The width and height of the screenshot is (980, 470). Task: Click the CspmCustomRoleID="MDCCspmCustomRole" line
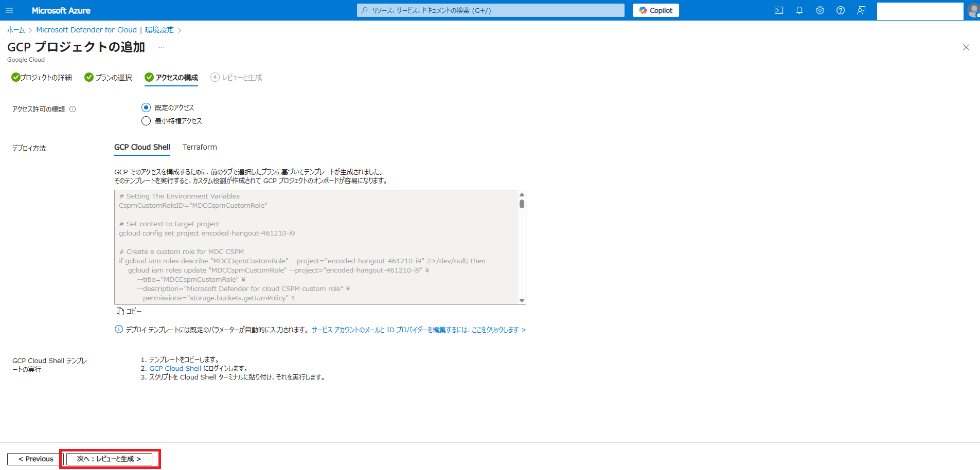[x=193, y=205]
